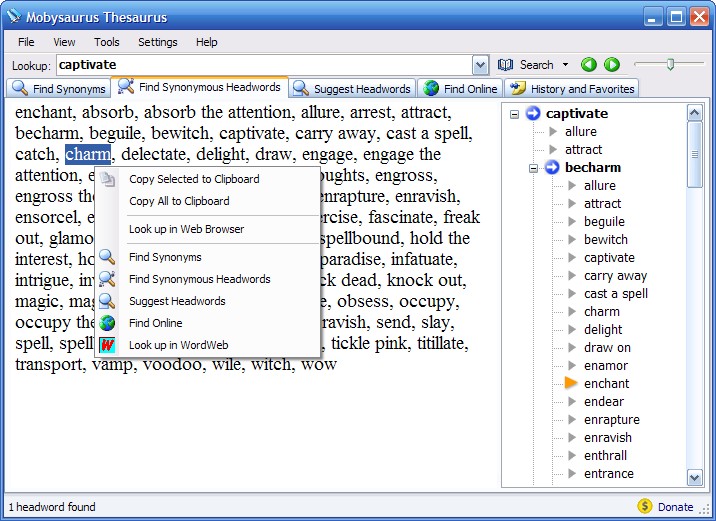Click the Search book icon
The width and height of the screenshot is (716, 521).
coord(505,65)
